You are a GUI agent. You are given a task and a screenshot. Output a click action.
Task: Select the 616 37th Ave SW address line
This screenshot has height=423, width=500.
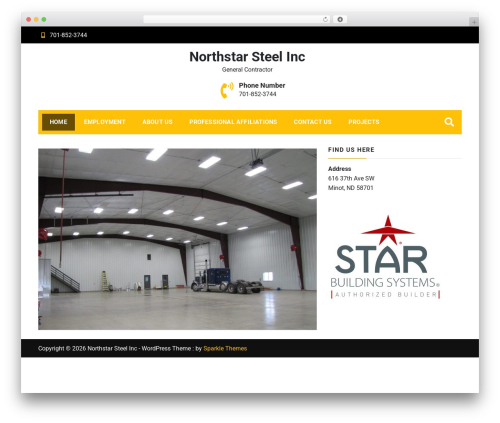click(x=351, y=178)
